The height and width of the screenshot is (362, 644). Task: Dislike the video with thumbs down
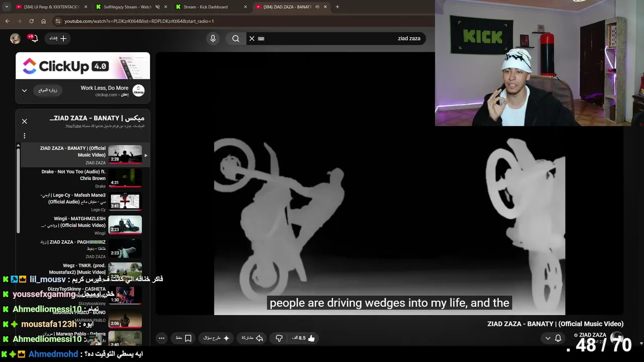[x=279, y=338]
